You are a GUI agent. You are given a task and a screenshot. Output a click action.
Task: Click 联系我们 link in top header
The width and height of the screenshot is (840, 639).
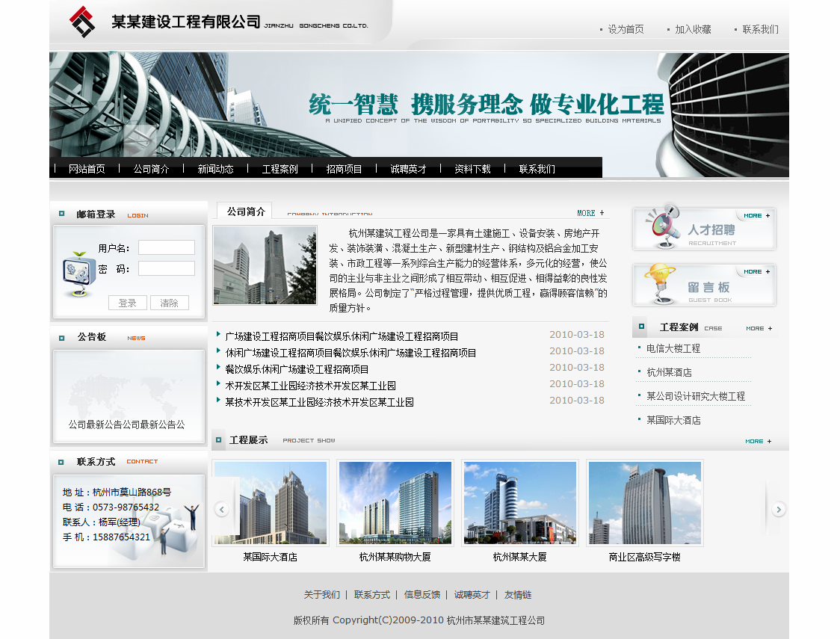coord(760,29)
